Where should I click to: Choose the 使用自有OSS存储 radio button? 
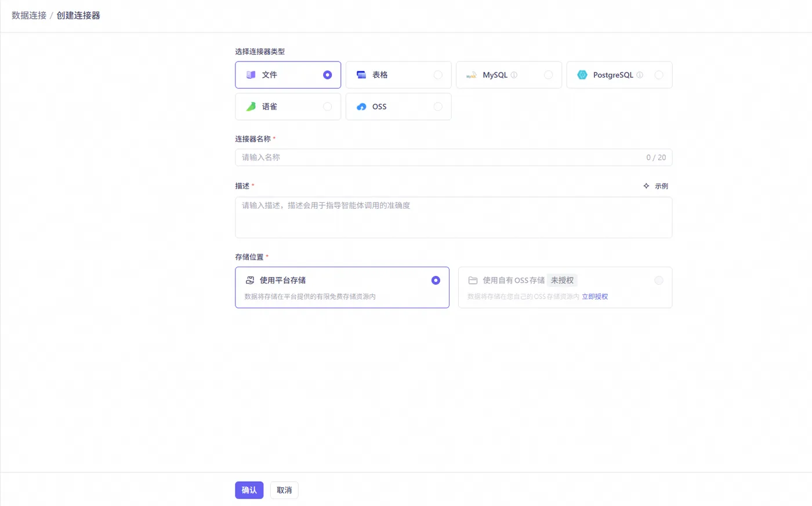pos(659,281)
